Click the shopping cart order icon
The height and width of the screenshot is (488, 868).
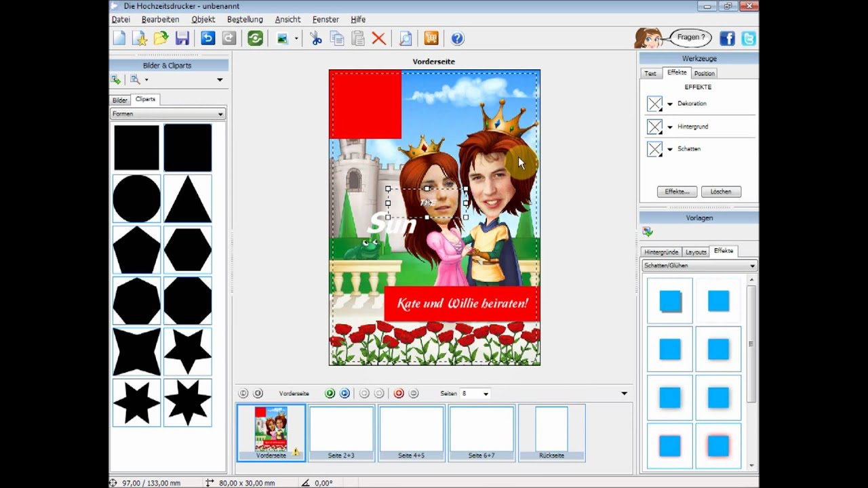(431, 39)
